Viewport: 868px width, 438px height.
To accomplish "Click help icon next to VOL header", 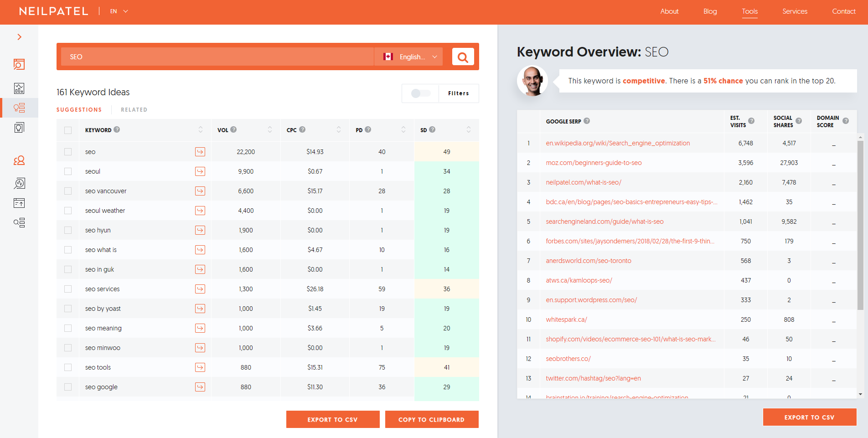I will tap(233, 129).
